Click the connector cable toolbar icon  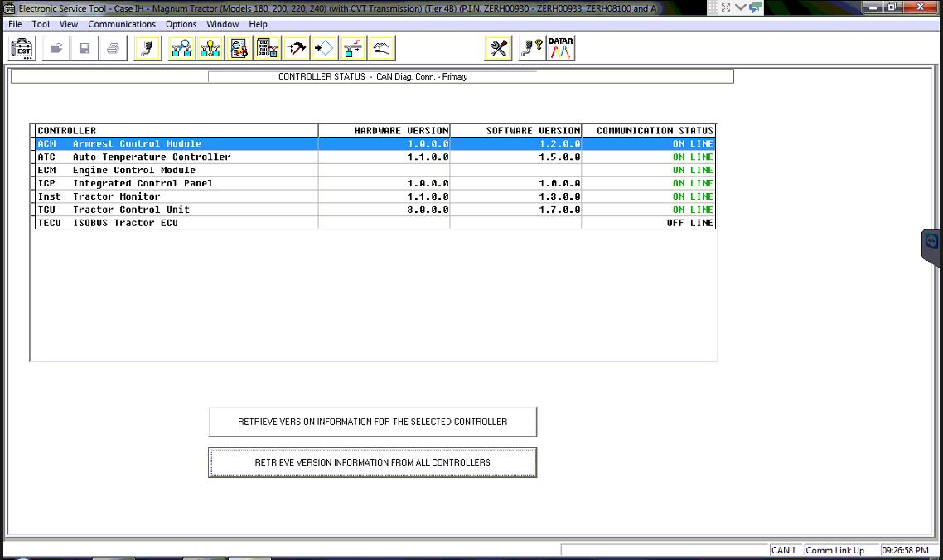(x=147, y=49)
